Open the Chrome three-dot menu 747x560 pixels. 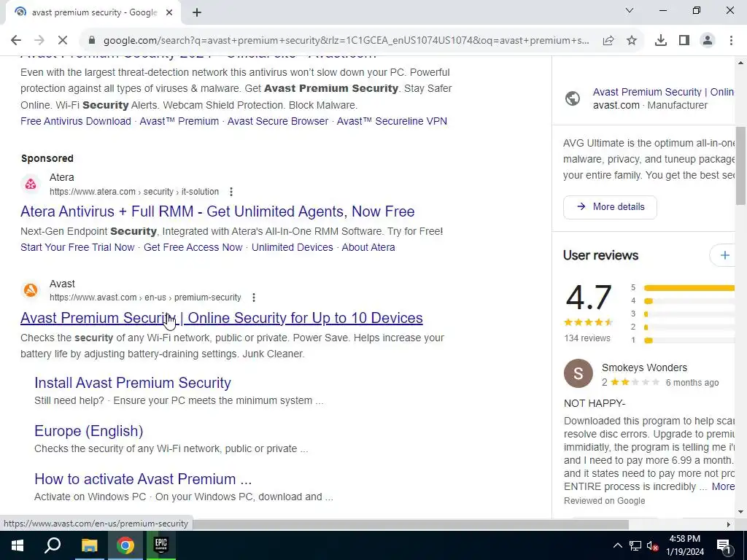pyautogui.click(x=731, y=41)
